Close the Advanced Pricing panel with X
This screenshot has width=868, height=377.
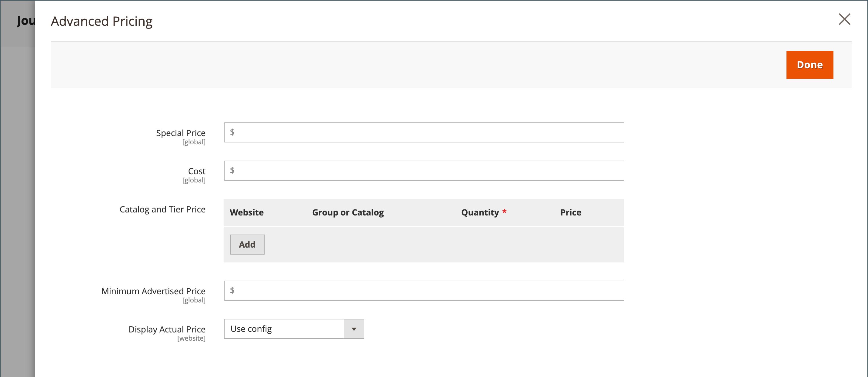[844, 19]
